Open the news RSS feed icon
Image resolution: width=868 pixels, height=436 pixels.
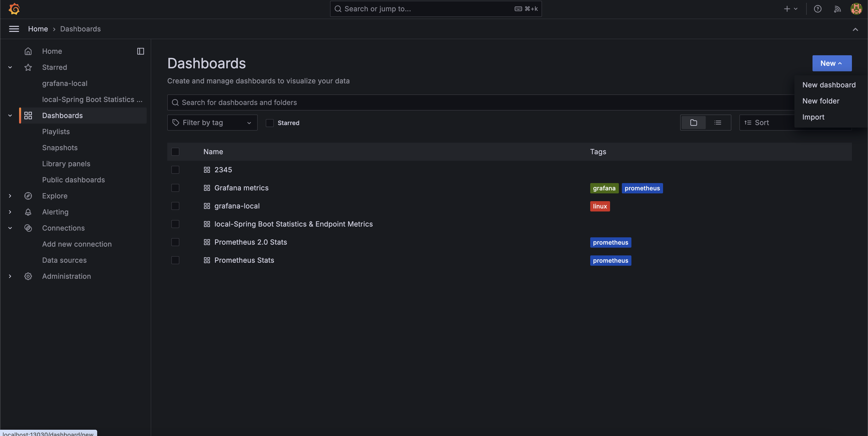click(837, 9)
